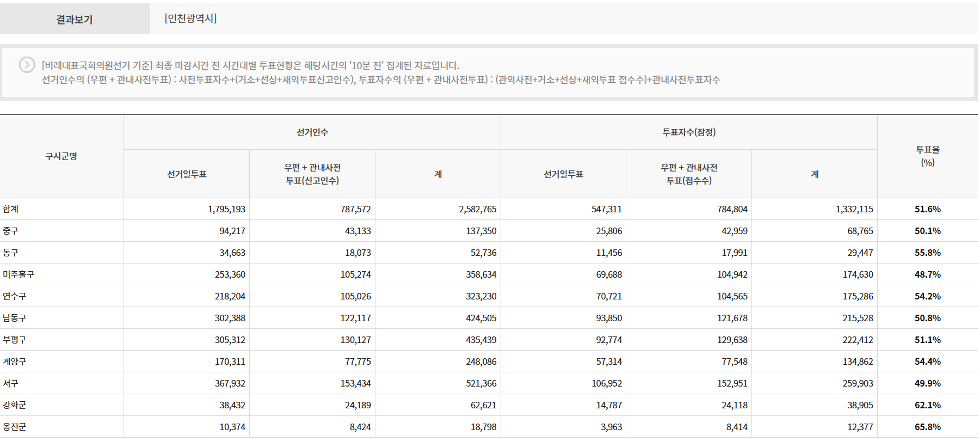Click 우편 + 관내사전 투표(신고인수) header

(x=312, y=174)
